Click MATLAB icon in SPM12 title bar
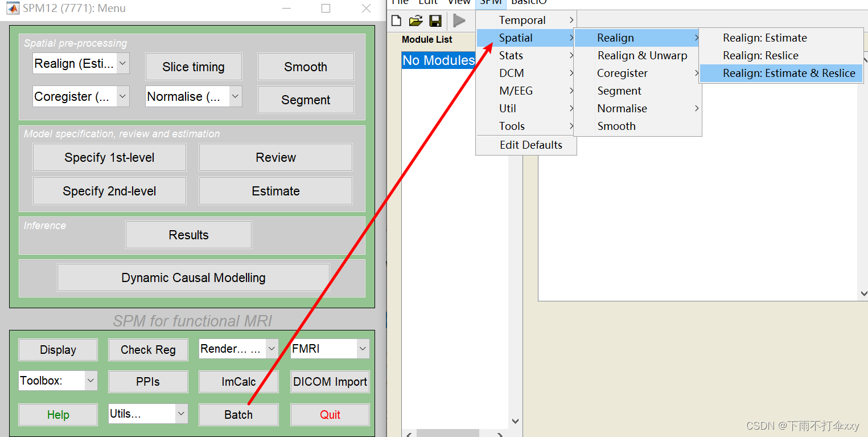868x437 pixels. (x=12, y=8)
